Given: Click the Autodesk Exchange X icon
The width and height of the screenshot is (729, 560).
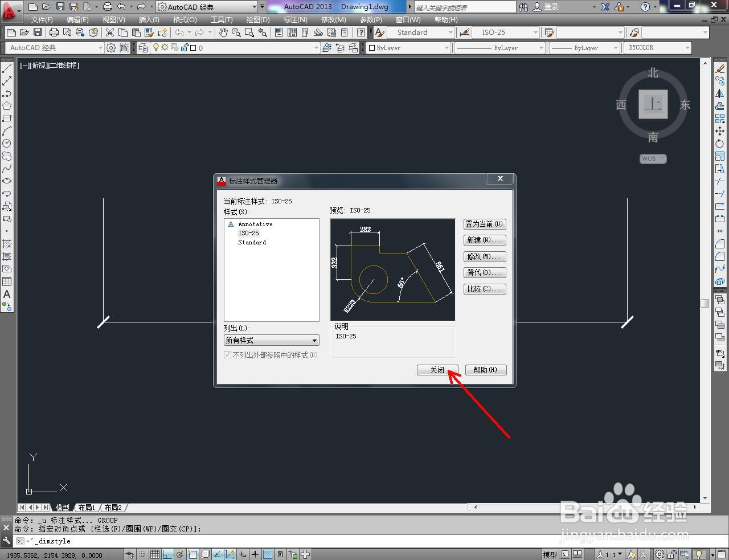Looking at the screenshot, I should point(605,7).
